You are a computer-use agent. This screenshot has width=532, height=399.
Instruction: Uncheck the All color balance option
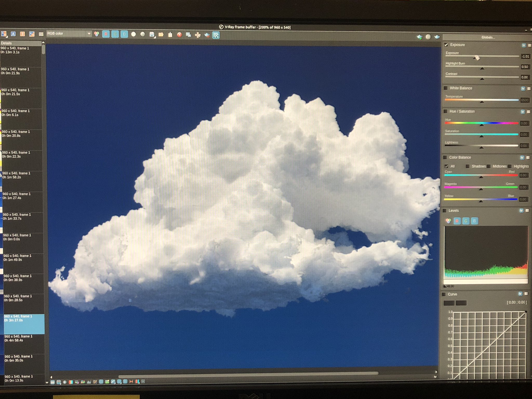pyautogui.click(x=446, y=166)
